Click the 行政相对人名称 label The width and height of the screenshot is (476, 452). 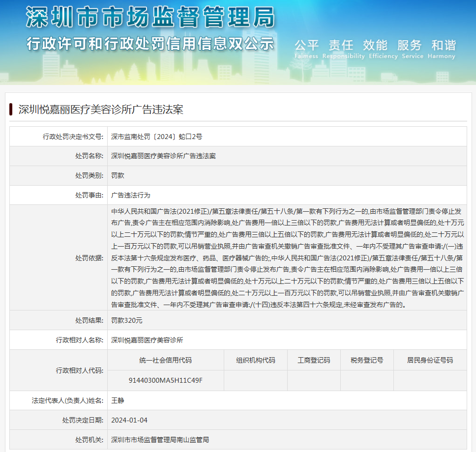[80, 340]
